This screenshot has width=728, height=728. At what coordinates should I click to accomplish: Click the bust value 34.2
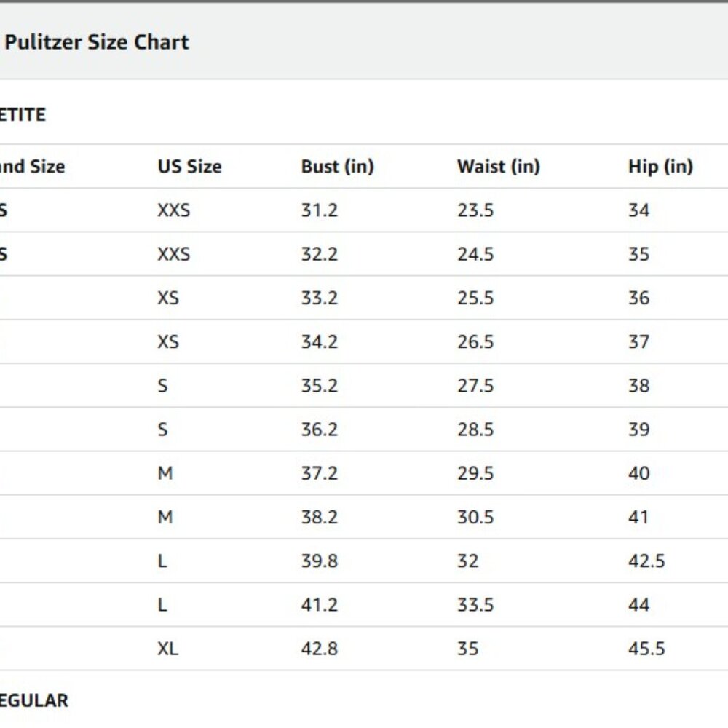pyautogui.click(x=319, y=341)
